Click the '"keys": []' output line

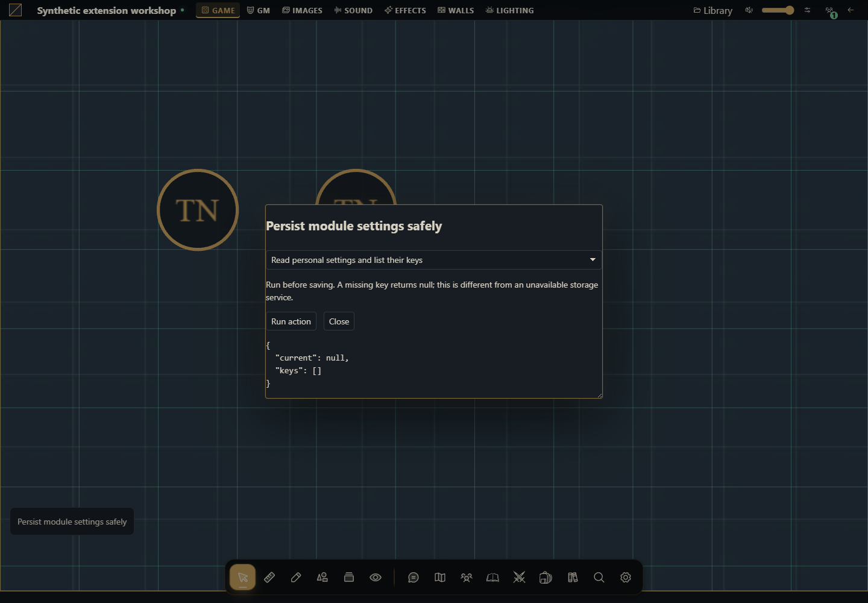coord(298,371)
